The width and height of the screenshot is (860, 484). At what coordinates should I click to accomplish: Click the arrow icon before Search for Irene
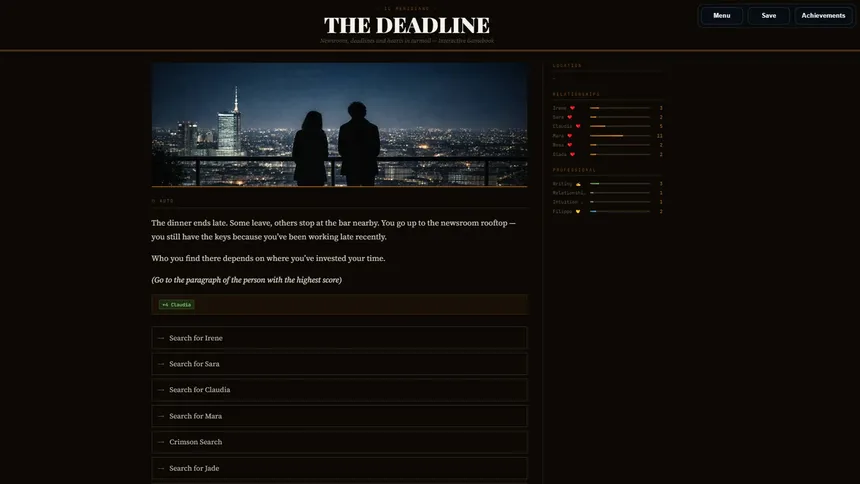coord(161,338)
